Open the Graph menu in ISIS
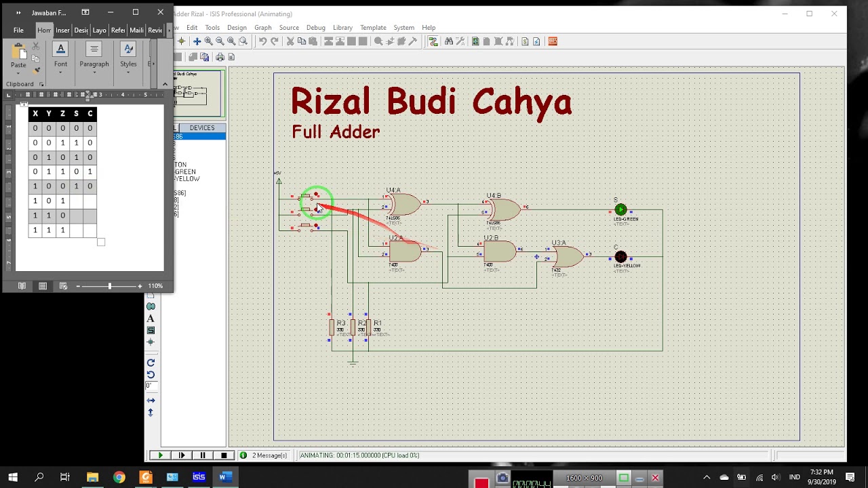 click(263, 28)
